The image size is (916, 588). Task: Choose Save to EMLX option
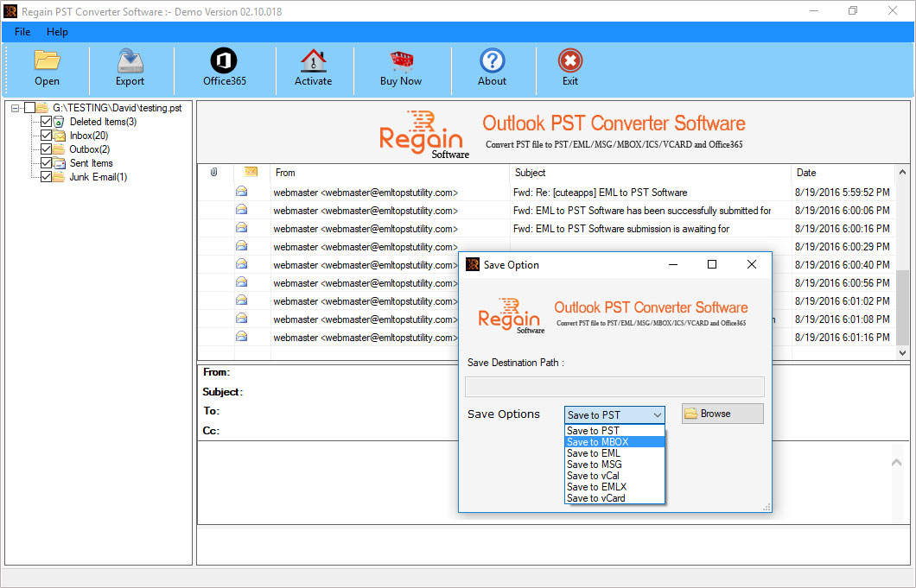click(614, 486)
